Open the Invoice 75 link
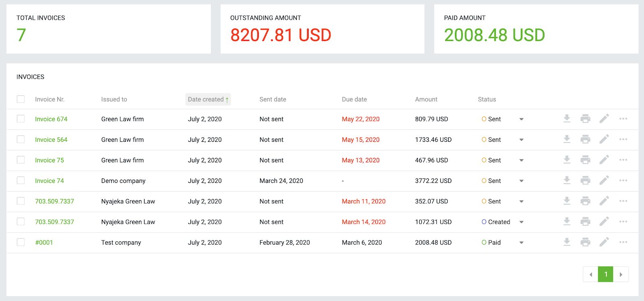 click(50, 160)
